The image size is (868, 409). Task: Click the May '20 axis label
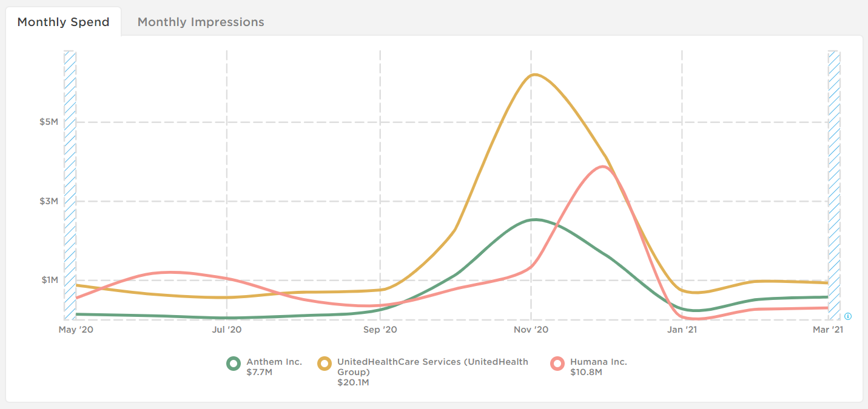pos(75,329)
